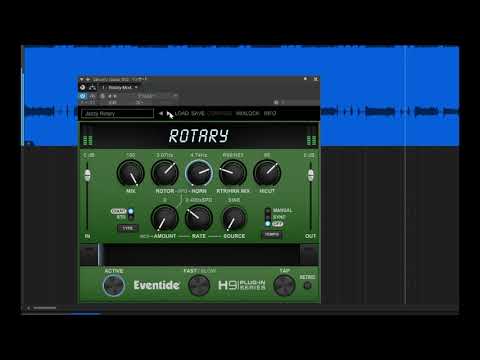
Task: Toggle the MIXLOCK option
Action: click(247, 113)
